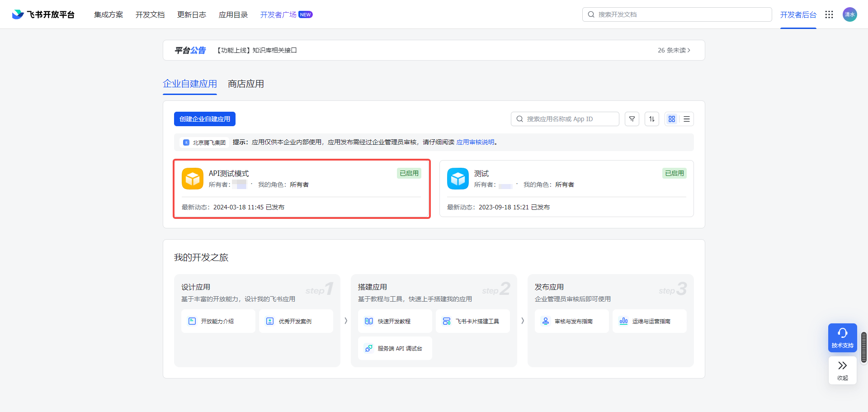This screenshot has width=868, height=412.
Task: Click the sort order icon
Action: pos(651,119)
